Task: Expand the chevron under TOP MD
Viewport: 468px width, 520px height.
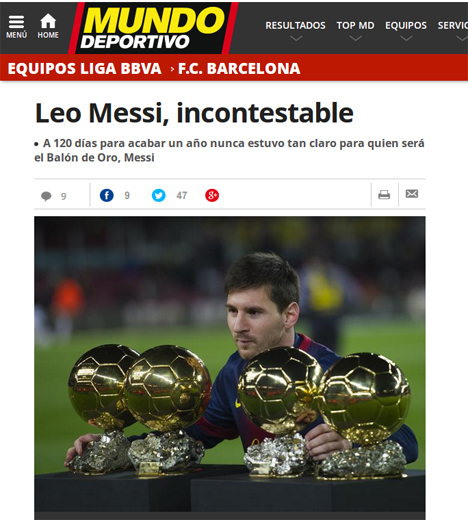Action: point(355,38)
